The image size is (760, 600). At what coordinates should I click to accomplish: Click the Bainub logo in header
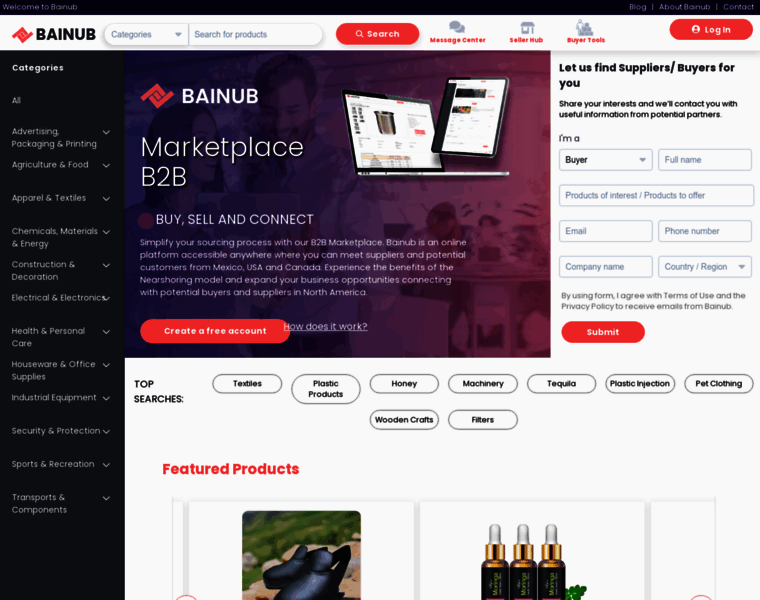coord(53,34)
